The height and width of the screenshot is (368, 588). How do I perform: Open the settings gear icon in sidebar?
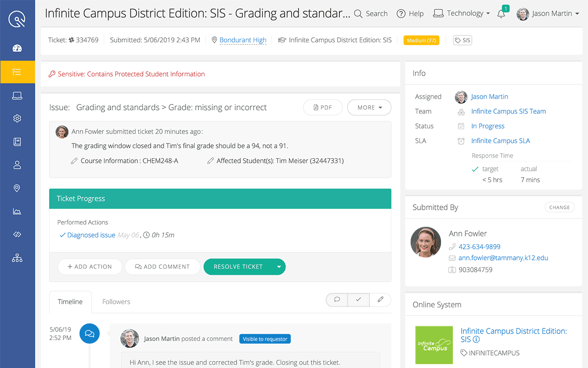point(17,119)
